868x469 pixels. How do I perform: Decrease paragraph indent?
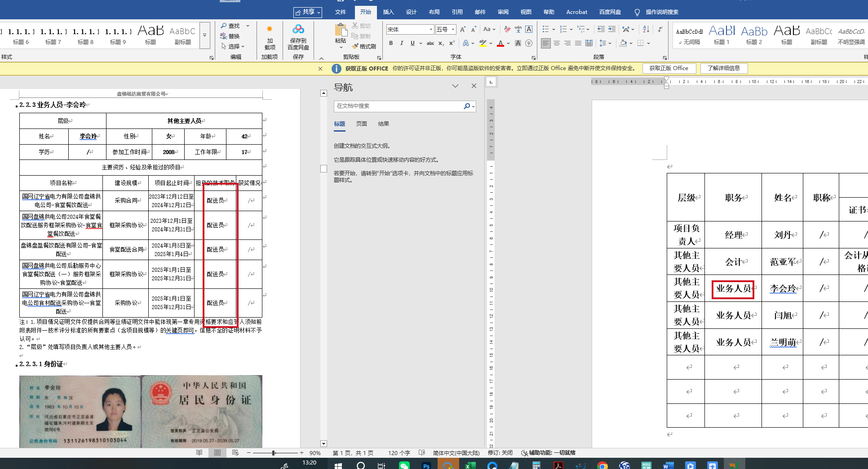601,30
